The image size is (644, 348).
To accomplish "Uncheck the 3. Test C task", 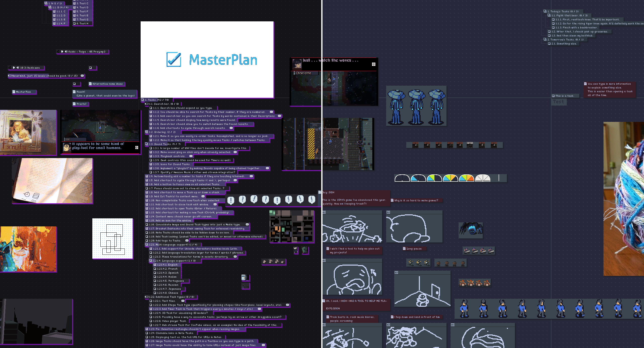I will click(74, 3).
